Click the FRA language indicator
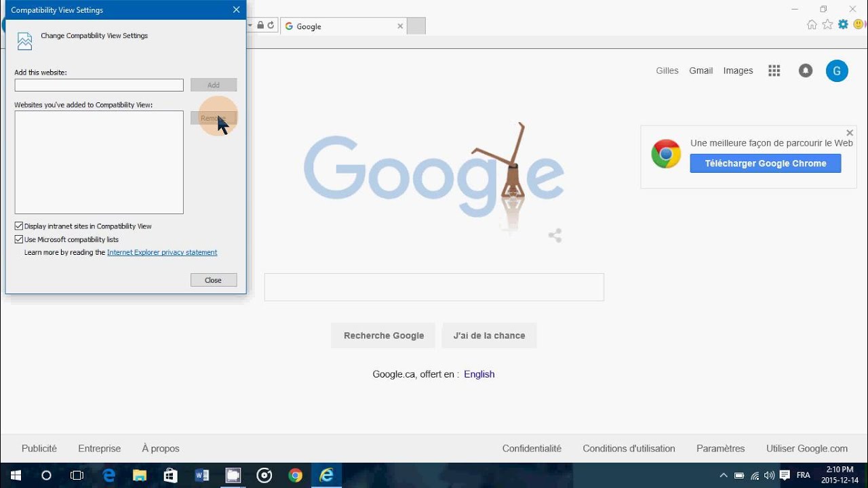Viewport: 868px width, 488px height. pos(804,476)
